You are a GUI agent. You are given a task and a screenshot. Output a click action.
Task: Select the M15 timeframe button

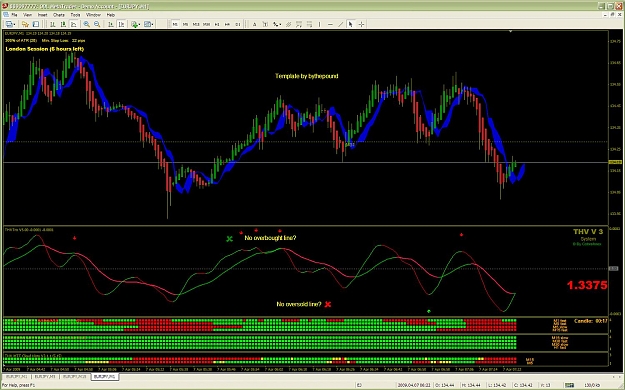(x=196, y=24)
